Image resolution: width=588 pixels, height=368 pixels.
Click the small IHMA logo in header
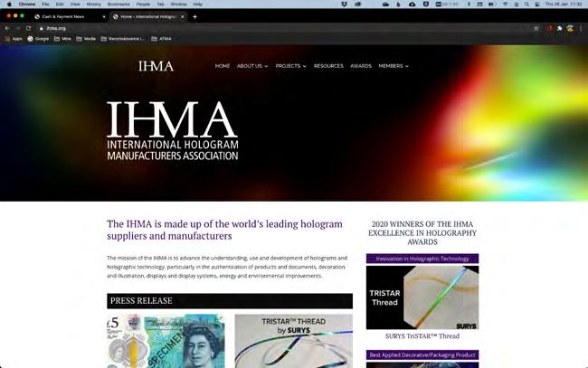(x=156, y=66)
